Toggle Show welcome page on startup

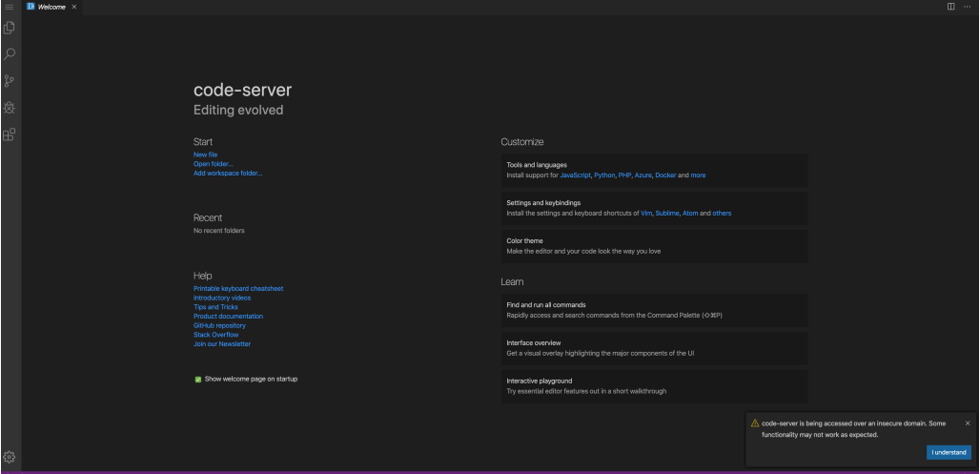(198, 379)
